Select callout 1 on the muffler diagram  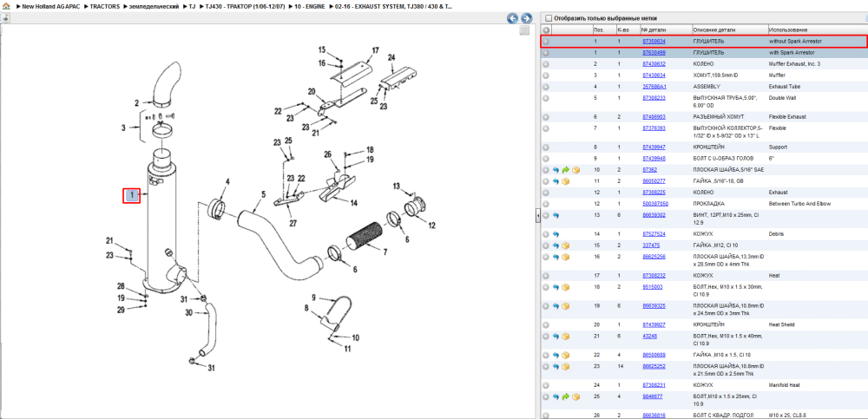click(x=132, y=195)
